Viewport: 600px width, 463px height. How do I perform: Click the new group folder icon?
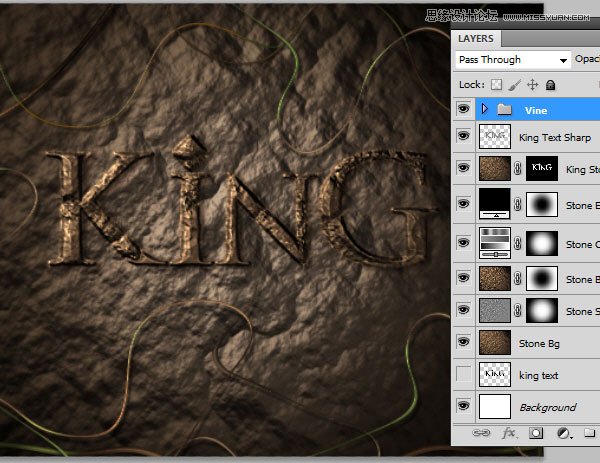589,433
